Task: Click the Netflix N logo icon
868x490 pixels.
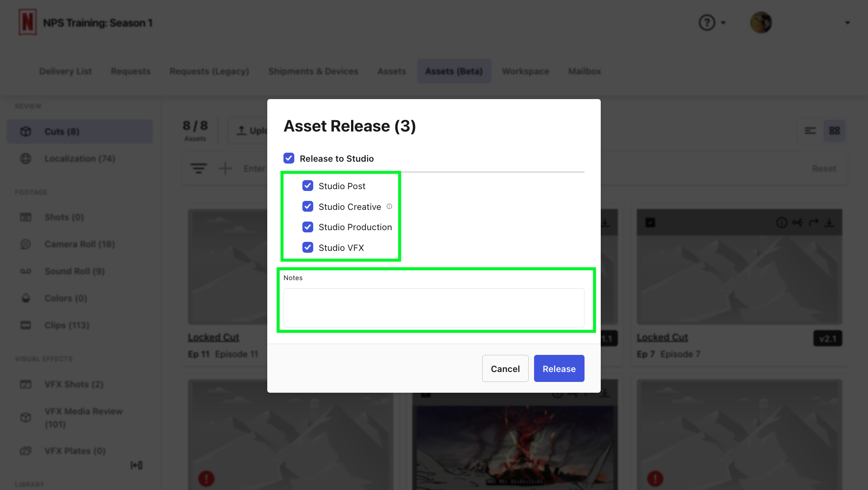Action: click(x=27, y=22)
